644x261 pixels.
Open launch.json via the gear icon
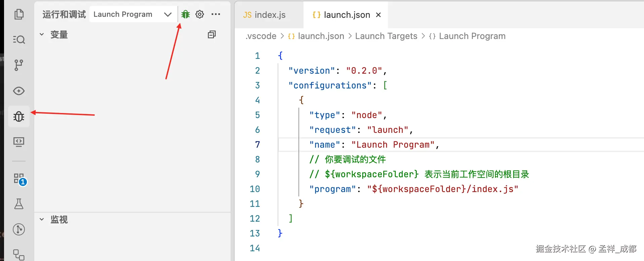pyautogui.click(x=200, y=14)
